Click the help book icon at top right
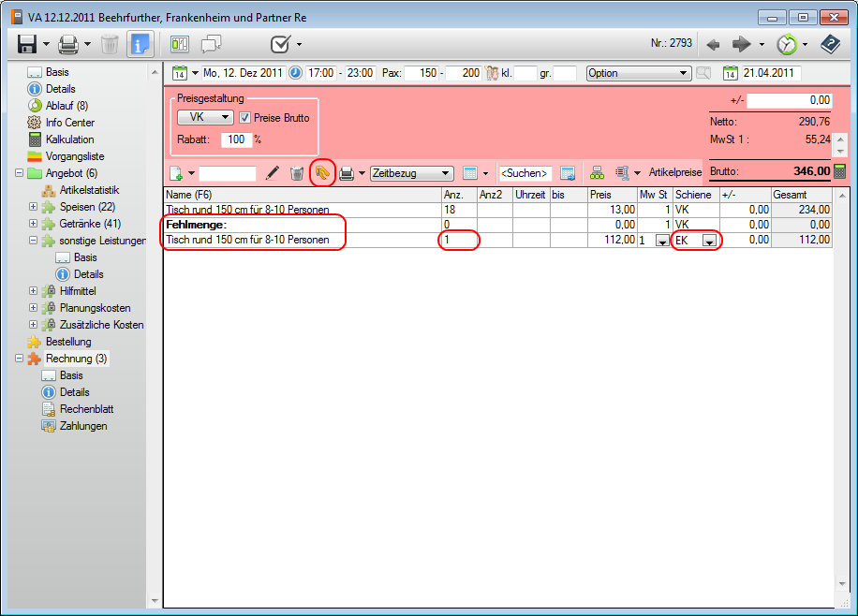 [830, 44]
